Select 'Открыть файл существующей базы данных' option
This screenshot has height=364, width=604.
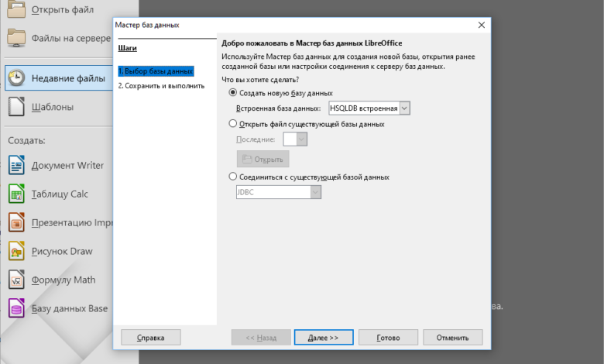tap(234, 124)
